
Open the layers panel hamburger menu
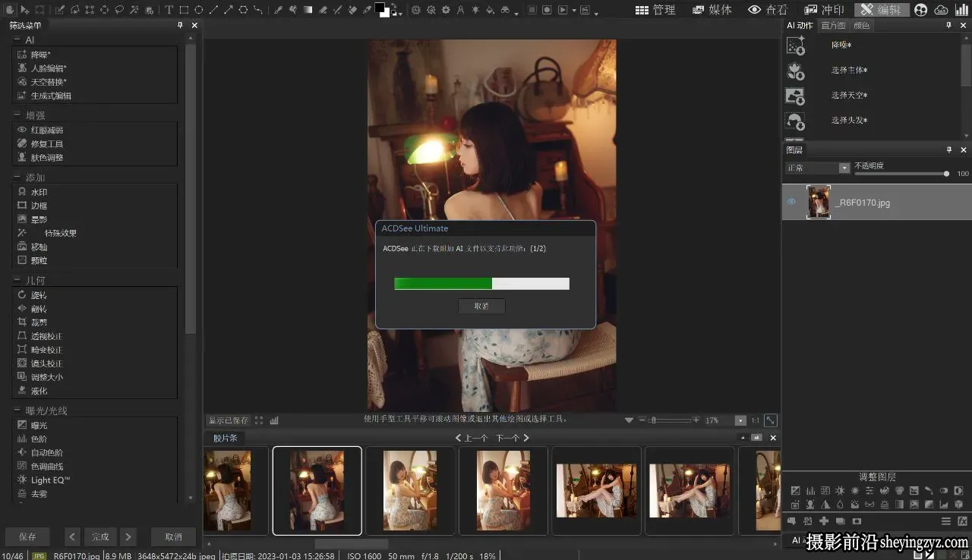point(946,521)
